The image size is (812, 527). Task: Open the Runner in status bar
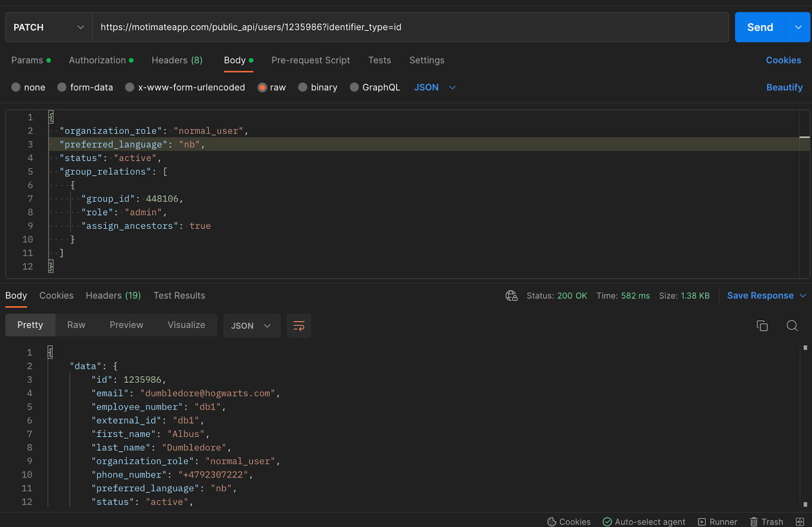click(717, 521)
